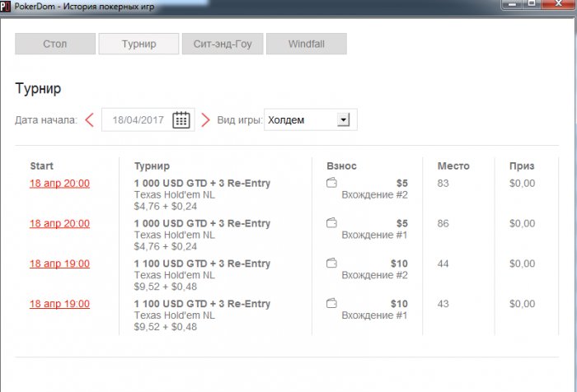Click 1 000 USD GTD title in place 83 row
This screenshot has height=392, width=577.
pos(202,183)
